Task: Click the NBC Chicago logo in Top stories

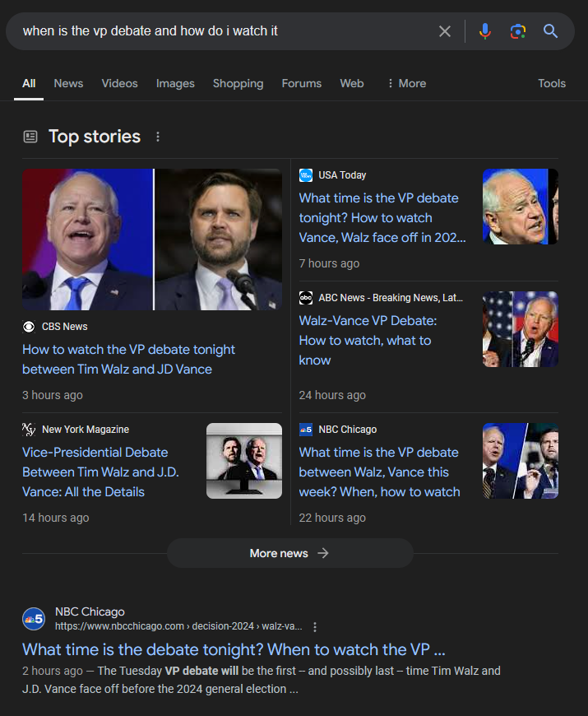Action: pyautogui.click(x=306, y=430)
